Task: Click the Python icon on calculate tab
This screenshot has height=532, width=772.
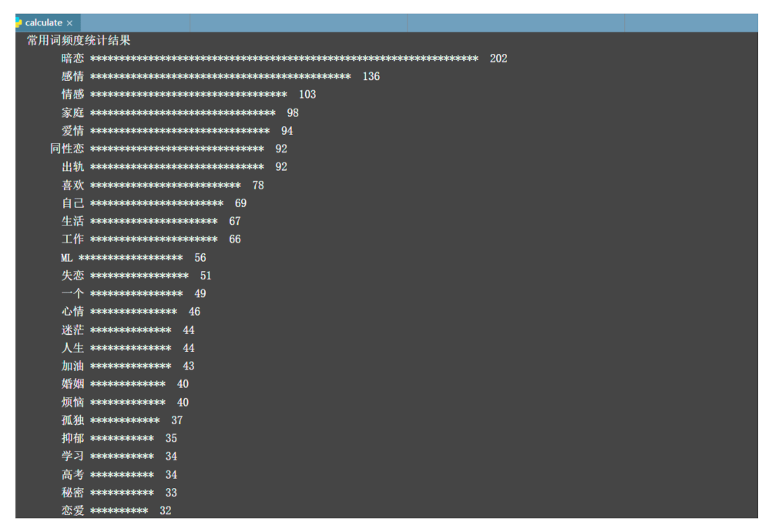Action: tap(18, 22)
